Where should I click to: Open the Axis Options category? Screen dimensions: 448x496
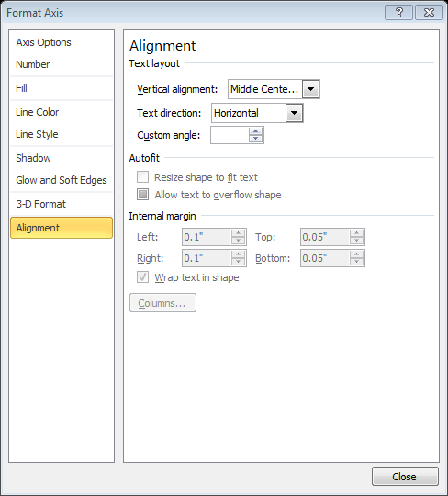tap(44, 42)
